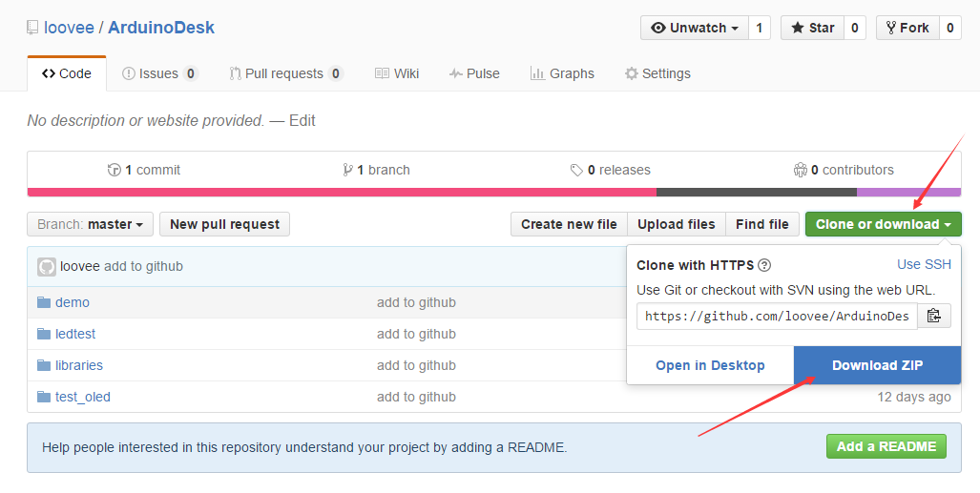
Task: Click the dark gray language bar segment
Action: [x=757, y=193]
